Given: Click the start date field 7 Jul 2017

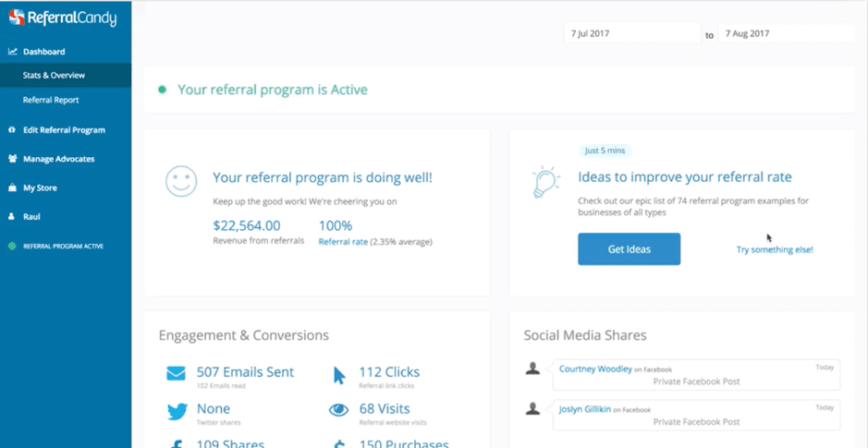Looking at the screenshot, I should (x=631, y=33).
